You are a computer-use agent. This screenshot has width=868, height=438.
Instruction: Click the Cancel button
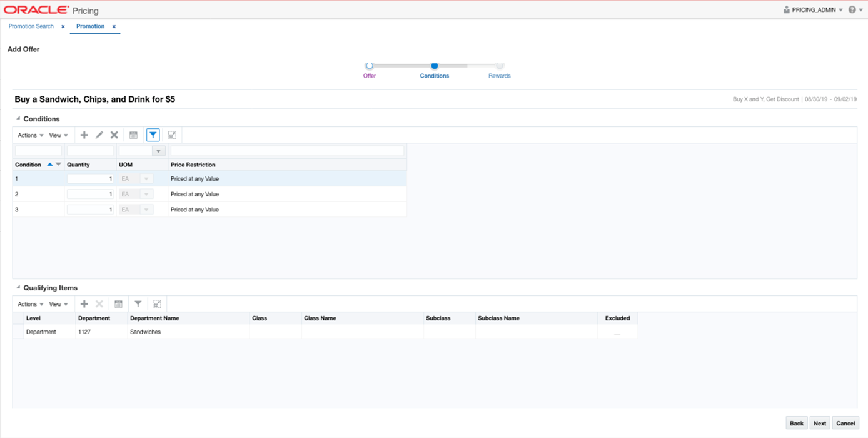coord(845,424)
